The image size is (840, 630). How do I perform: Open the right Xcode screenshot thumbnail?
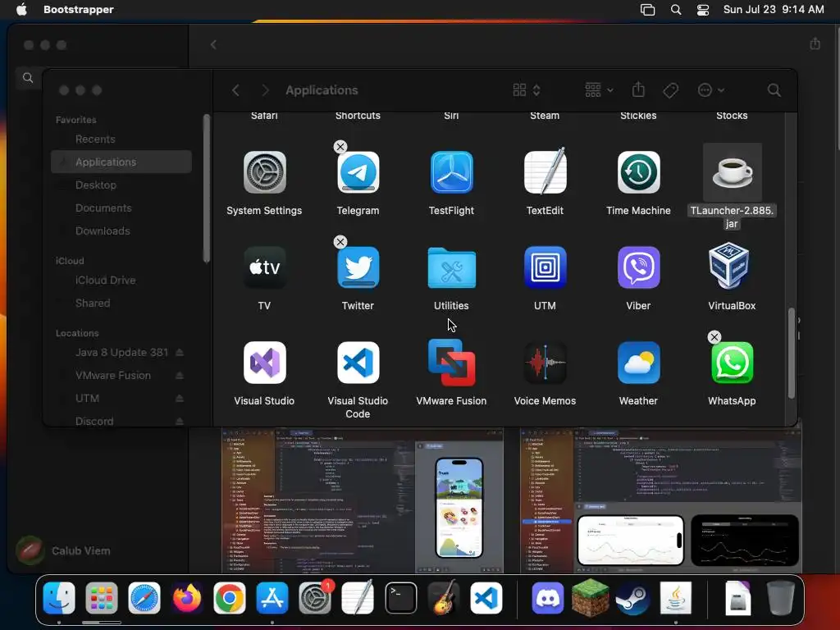[661, 500]
